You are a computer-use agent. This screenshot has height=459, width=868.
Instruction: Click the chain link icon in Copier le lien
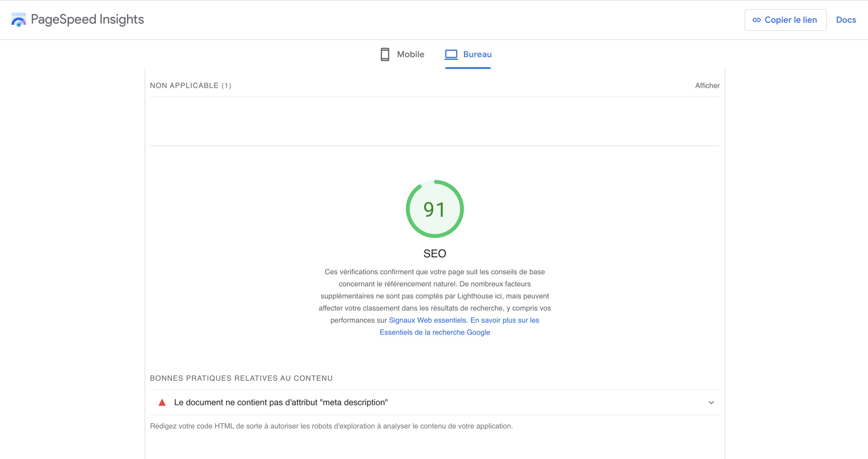(756, 20)
